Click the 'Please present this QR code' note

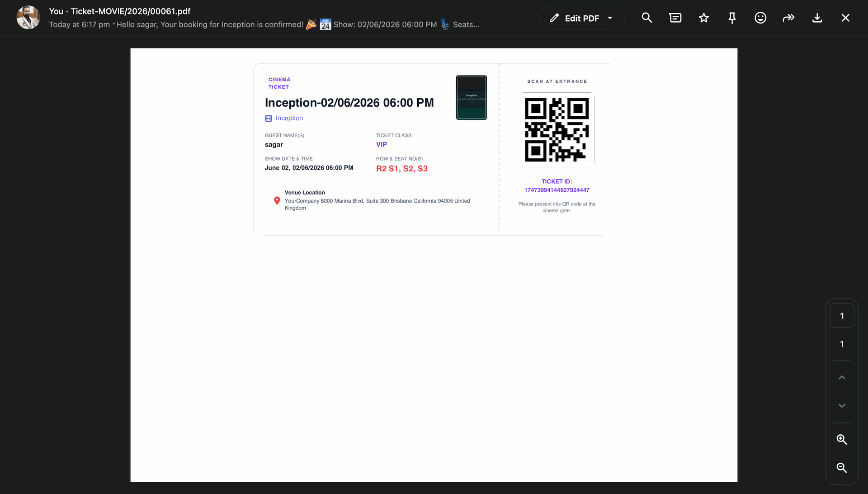tap(557, 207)
